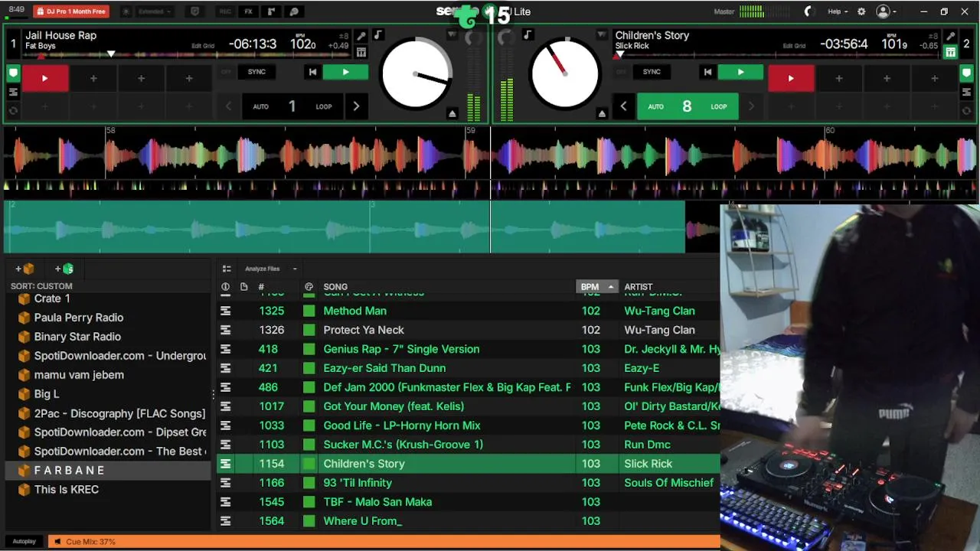Trigger the red cue point 1 on deck 1
This screenshot has height=551, width=980.
click(x=45, y=78)
